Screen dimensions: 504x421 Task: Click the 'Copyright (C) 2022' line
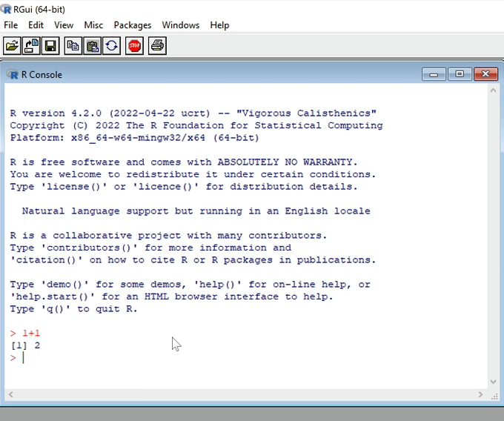click(196, 125)
